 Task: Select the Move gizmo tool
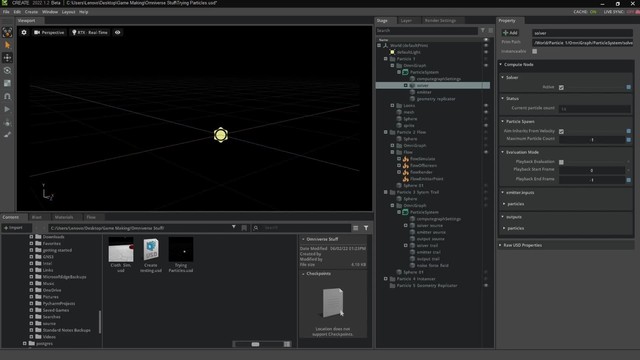[x=7, y=58]
